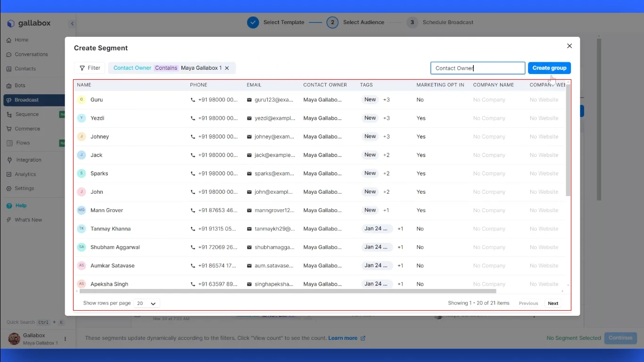Remove the Contact Owner filter chip

pos(227,68)
